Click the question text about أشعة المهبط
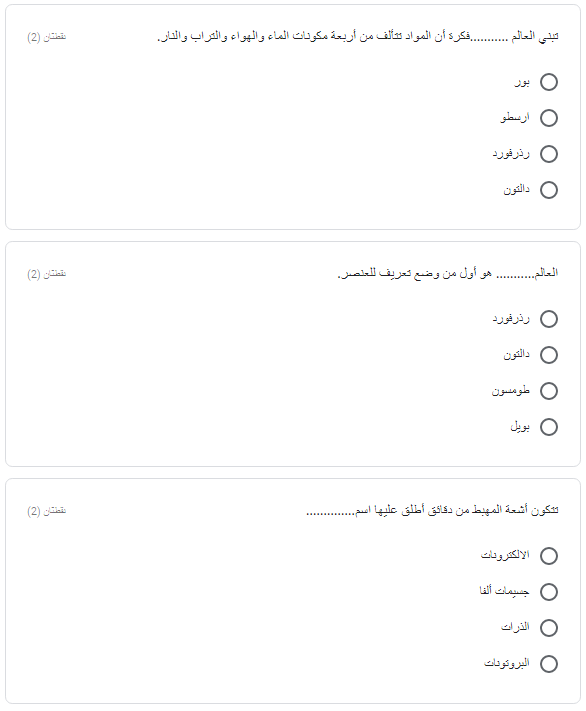 (x=432, y=510)
